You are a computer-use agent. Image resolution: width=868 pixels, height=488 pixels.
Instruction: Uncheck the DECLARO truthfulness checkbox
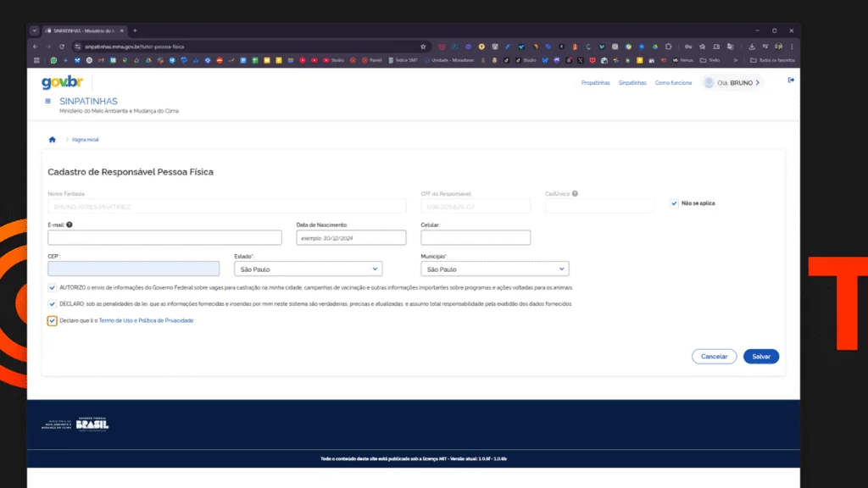(52, 303)
